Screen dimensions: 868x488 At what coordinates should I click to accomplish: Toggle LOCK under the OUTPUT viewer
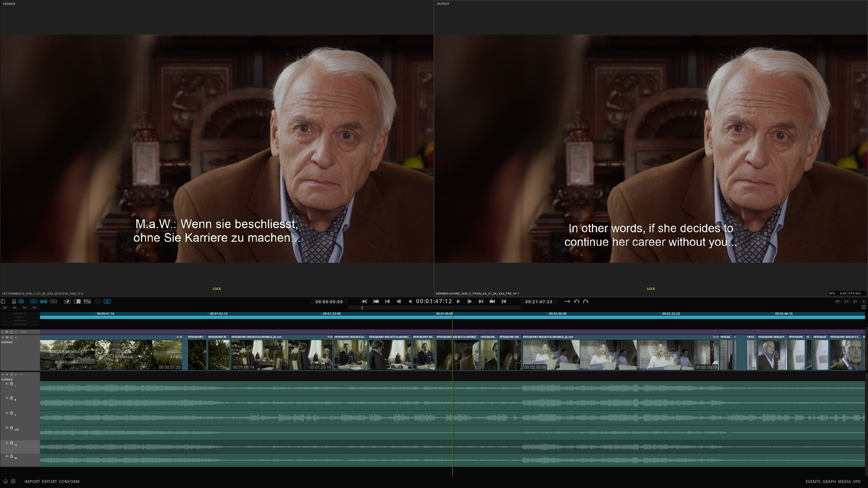point(651,289)
